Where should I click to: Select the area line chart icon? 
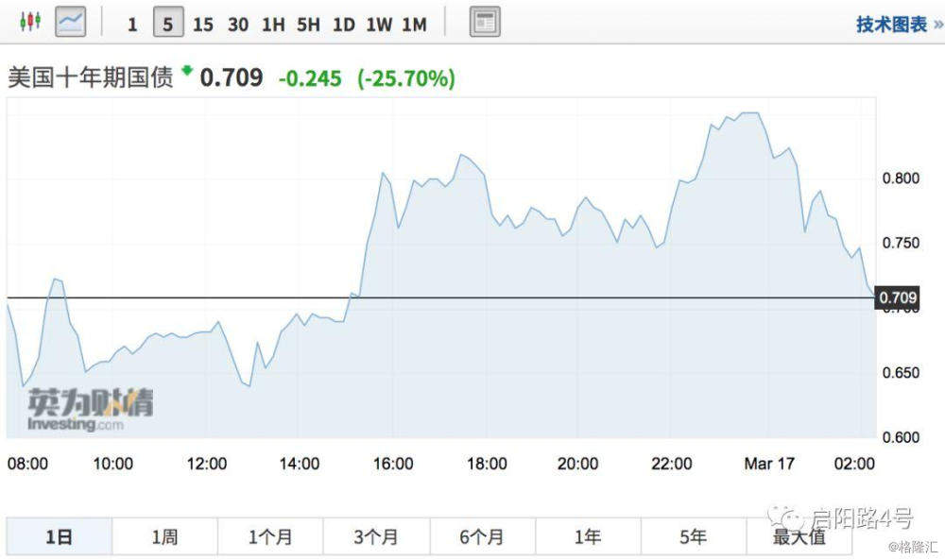(71, 23)
